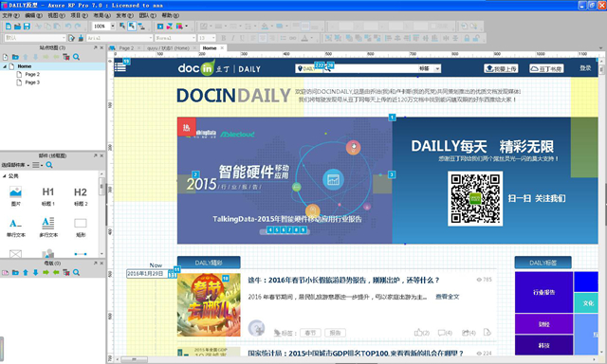Viewport: 607px width, 364px height.
Task: Click the 查看全文 link in first article
Action: tap(447, 297)
